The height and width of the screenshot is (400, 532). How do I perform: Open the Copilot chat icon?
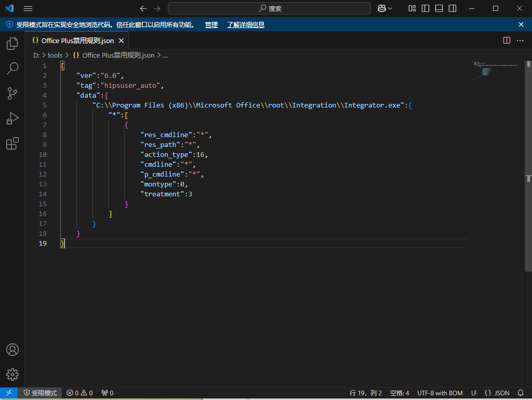click(x=382, y=8)
